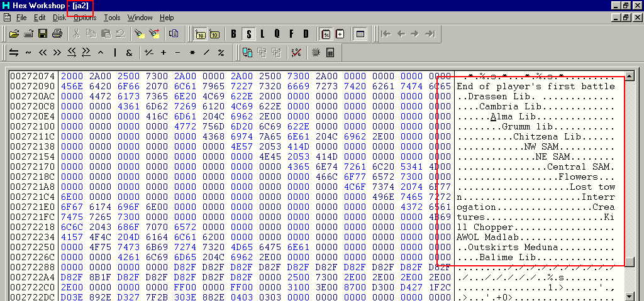Toggle Byte grouping with the B button

234,34
